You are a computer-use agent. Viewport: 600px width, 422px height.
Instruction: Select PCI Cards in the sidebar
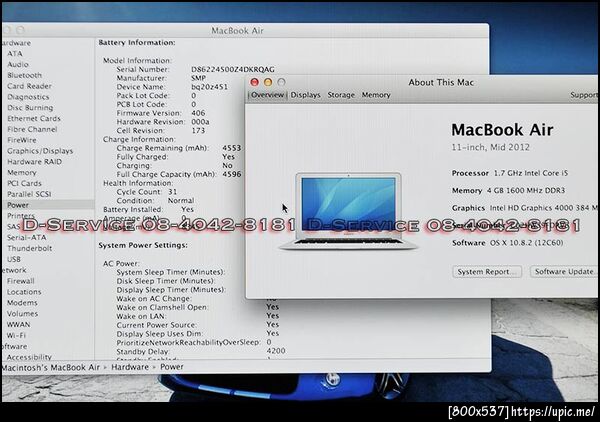click(x=24, y=183)
